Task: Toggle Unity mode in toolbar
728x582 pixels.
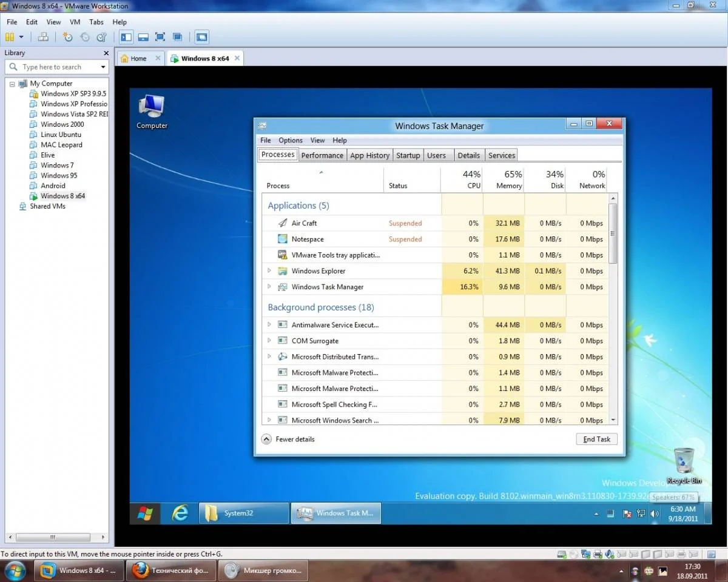Action: click(x=177, y=37)
